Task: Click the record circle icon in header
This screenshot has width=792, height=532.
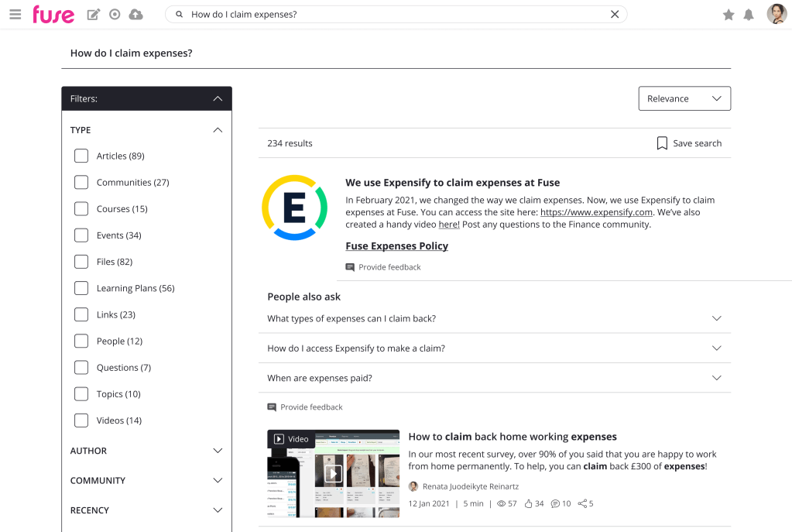Action: (115, 15)
